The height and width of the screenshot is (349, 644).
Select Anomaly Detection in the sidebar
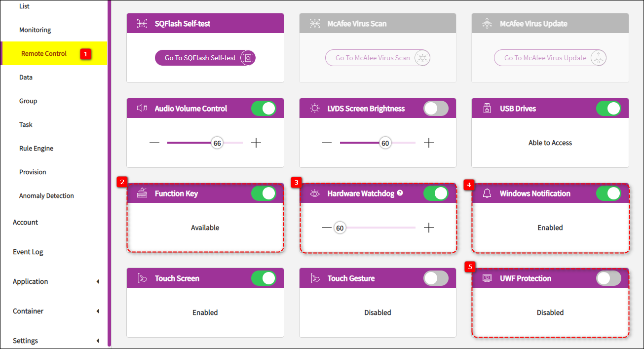pos(46,195)
